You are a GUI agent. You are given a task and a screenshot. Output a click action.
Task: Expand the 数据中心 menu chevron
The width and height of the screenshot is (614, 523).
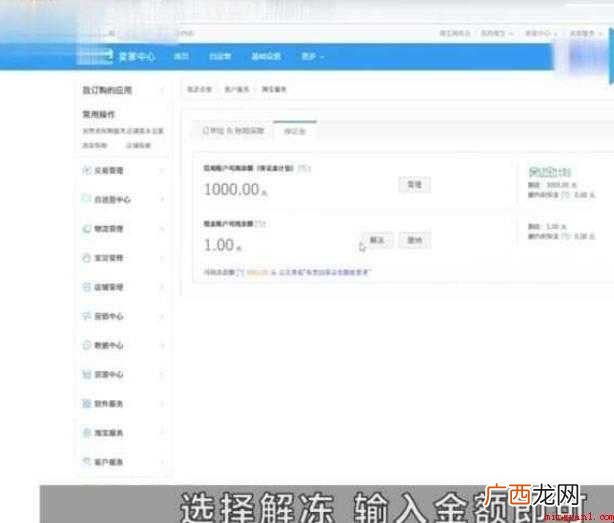(162, 346)
